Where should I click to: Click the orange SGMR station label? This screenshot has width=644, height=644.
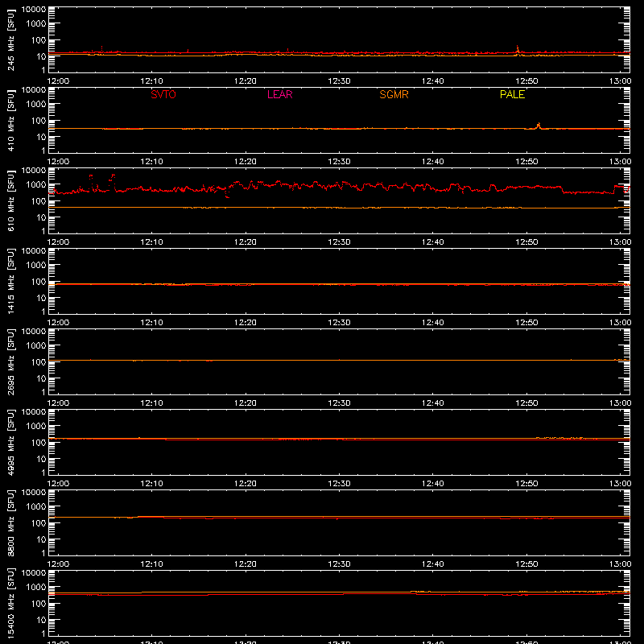click(x=394, y=94)
